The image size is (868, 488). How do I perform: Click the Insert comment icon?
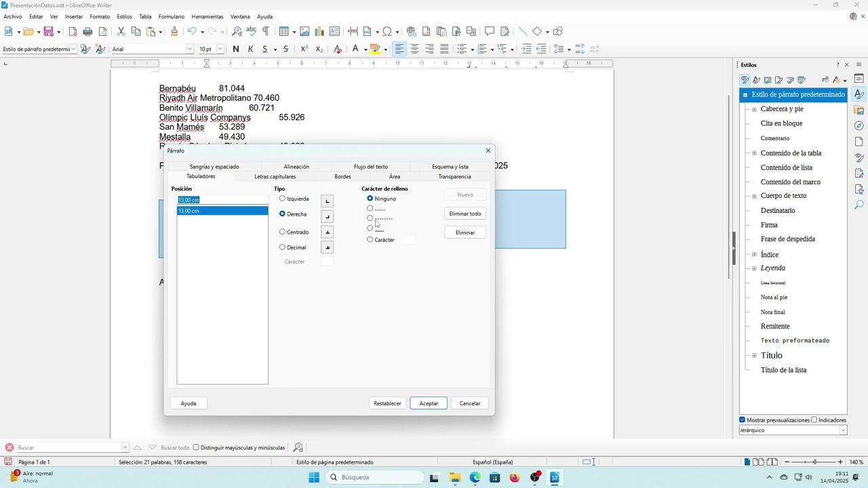[490, 31]
